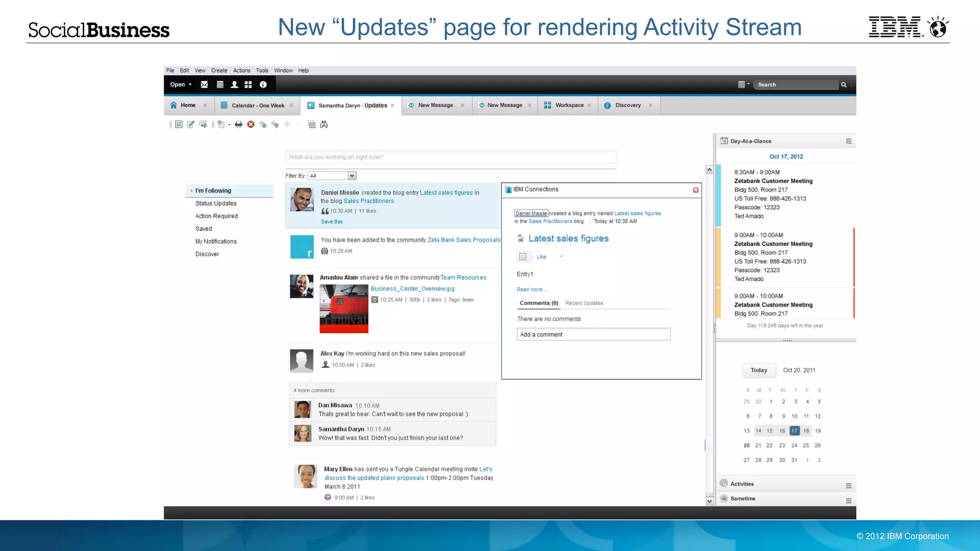Switch to the Workspace tab

(x=568, y=105)
